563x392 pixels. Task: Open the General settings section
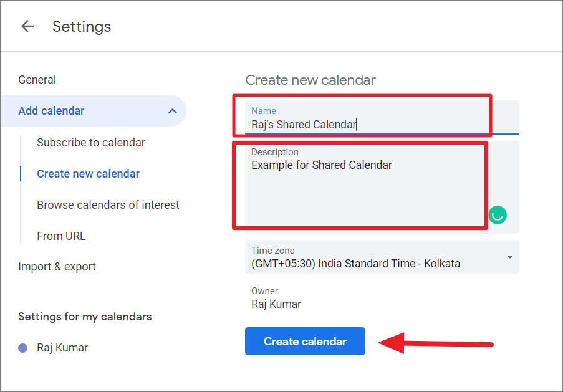37,79
